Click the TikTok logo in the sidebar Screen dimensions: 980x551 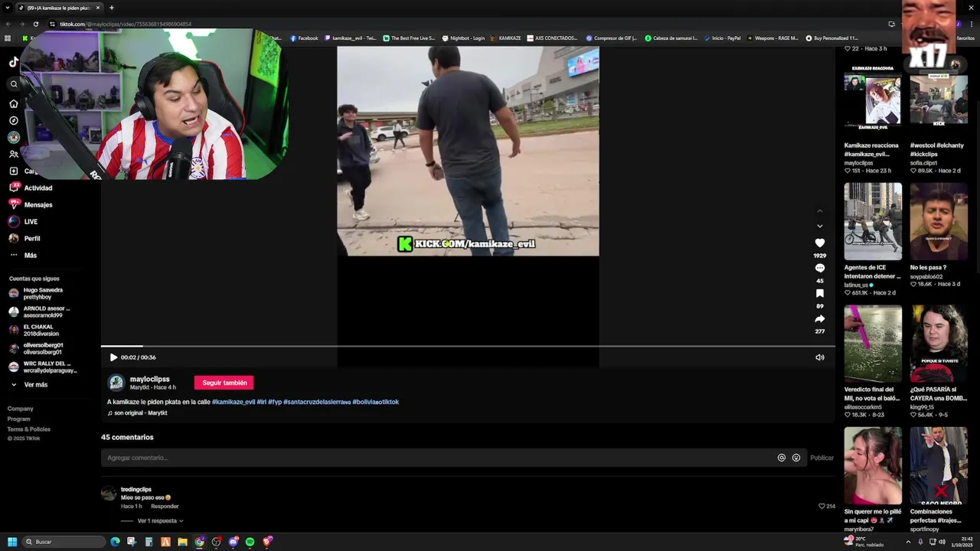(14, 63)
